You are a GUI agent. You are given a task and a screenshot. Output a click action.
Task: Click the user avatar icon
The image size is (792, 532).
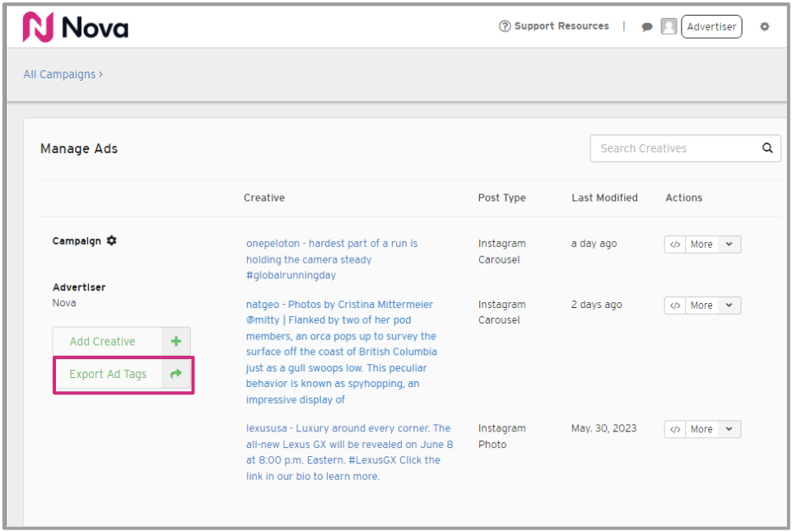pyautogui.click(x=669, y=27)
